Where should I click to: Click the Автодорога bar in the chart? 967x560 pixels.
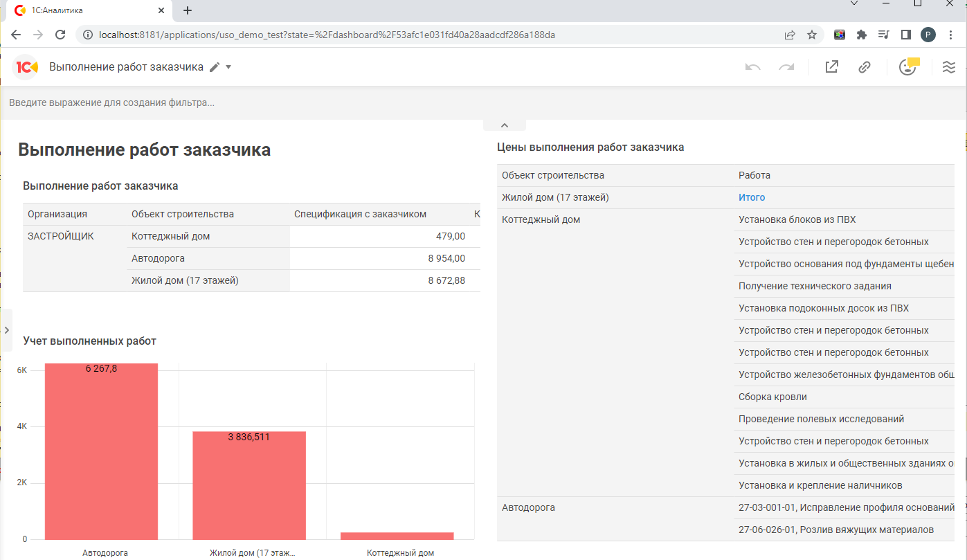tap(101, 451)
